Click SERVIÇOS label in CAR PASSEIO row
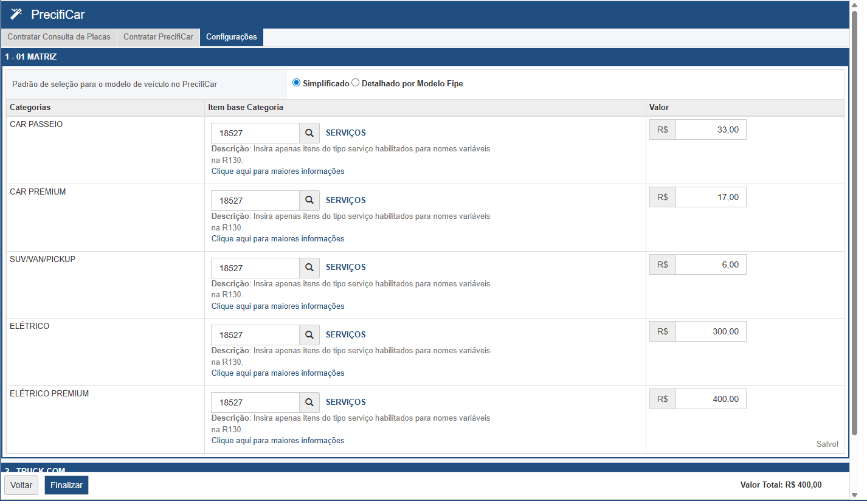867x504 pixels. 346,133
